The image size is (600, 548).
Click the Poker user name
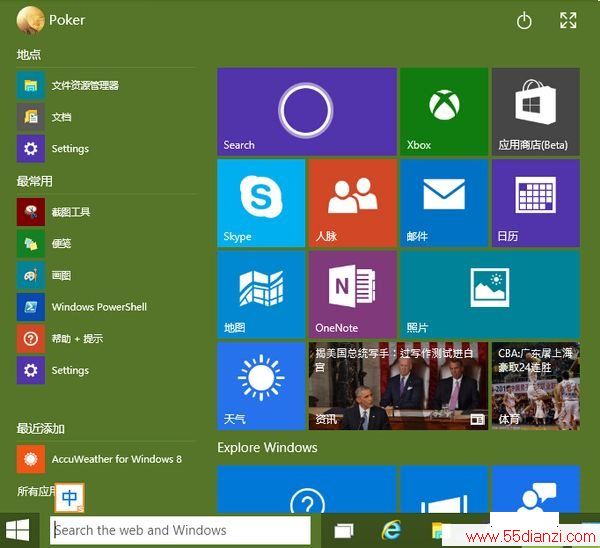point(67,20)
